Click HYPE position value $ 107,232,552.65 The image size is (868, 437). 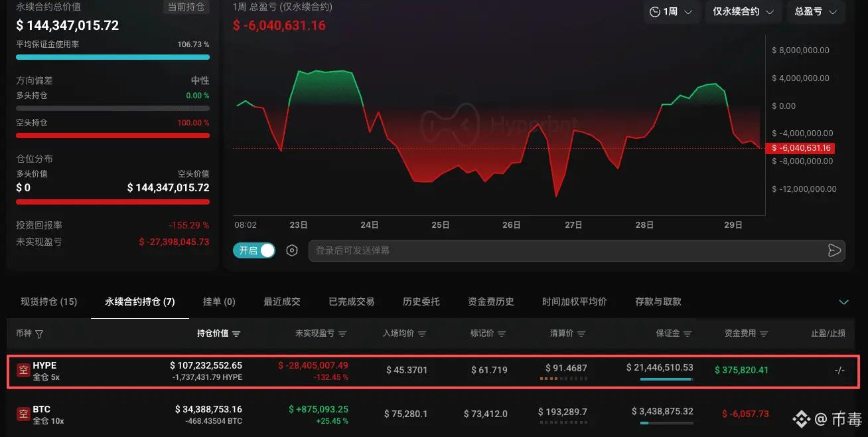tap(206, 366)
